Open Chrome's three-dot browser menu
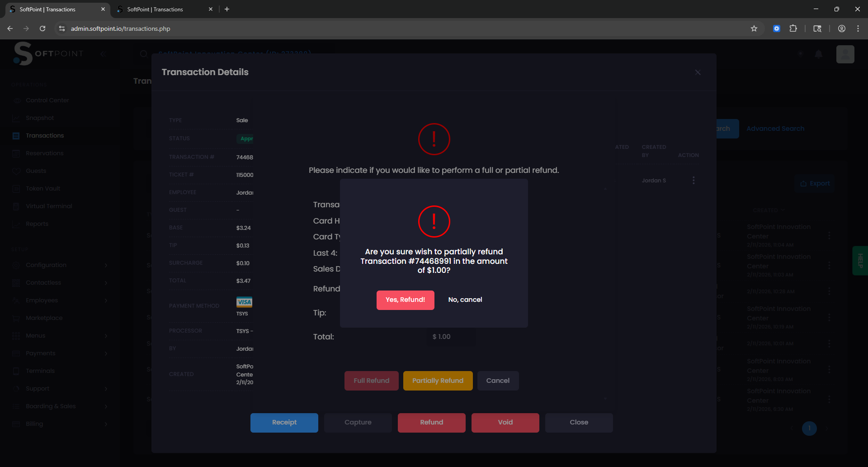 point(858,28)
